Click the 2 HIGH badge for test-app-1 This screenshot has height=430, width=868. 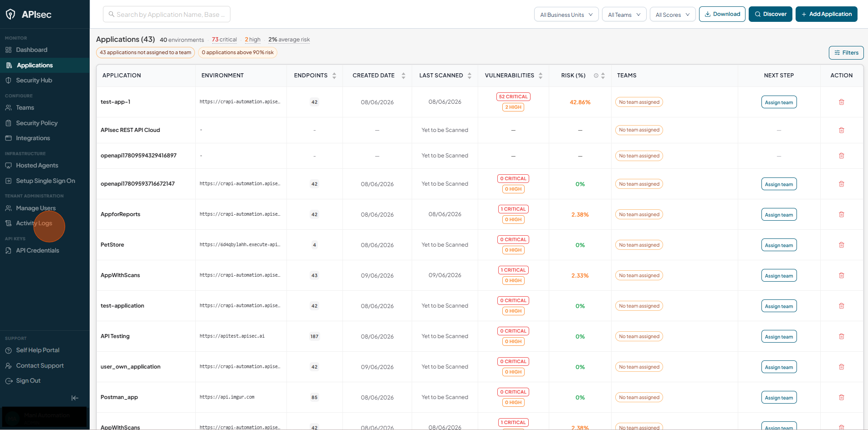[x=513, y=107]
